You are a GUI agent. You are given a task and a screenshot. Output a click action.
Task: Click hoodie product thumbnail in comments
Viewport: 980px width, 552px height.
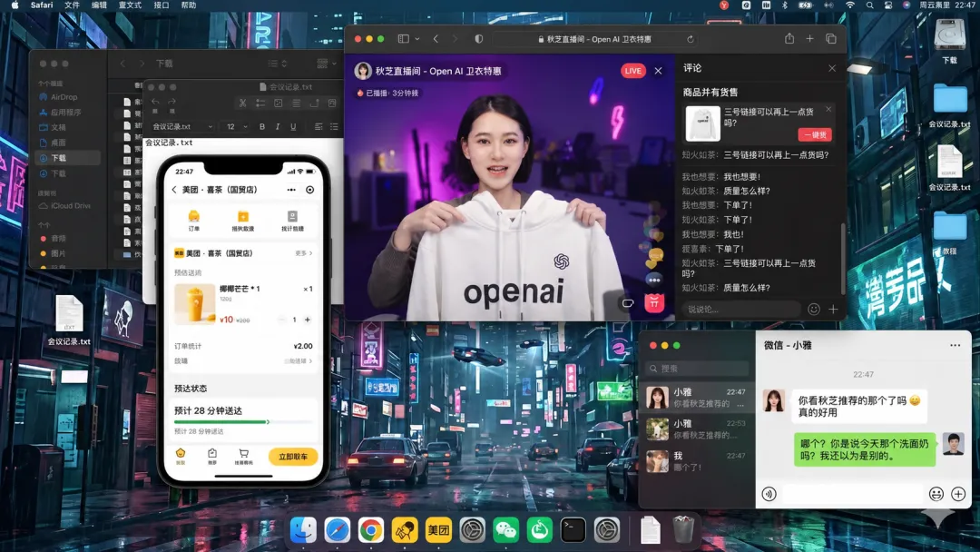click(703, 123)
